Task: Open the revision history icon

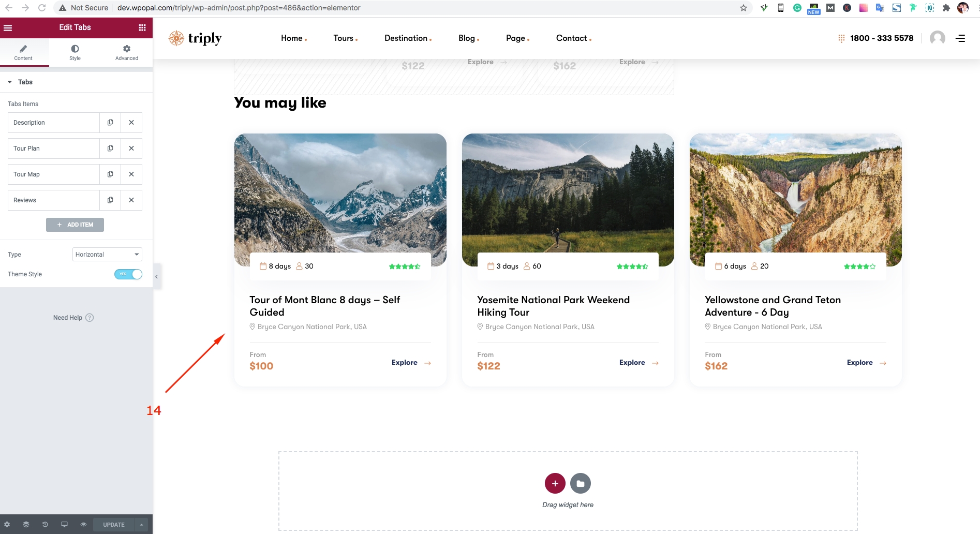Action: point(45,525)
